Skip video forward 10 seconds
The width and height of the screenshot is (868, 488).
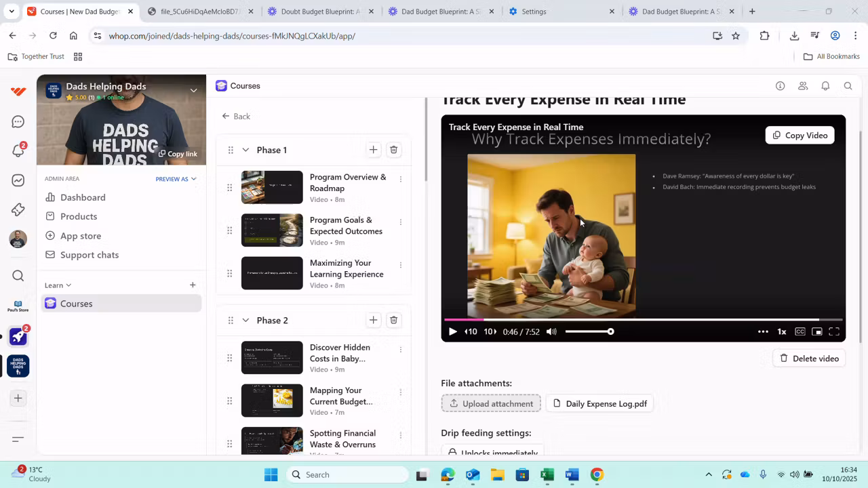pyautogui.click(x=490, y=331)
